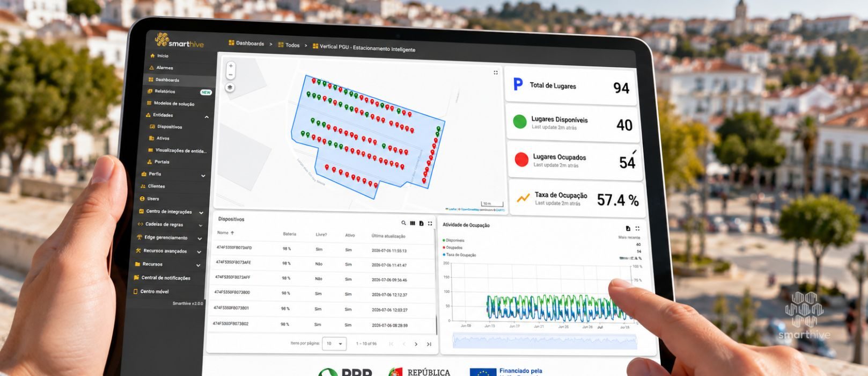Collapse the Entidades group chevron

[x=207, y=117]
